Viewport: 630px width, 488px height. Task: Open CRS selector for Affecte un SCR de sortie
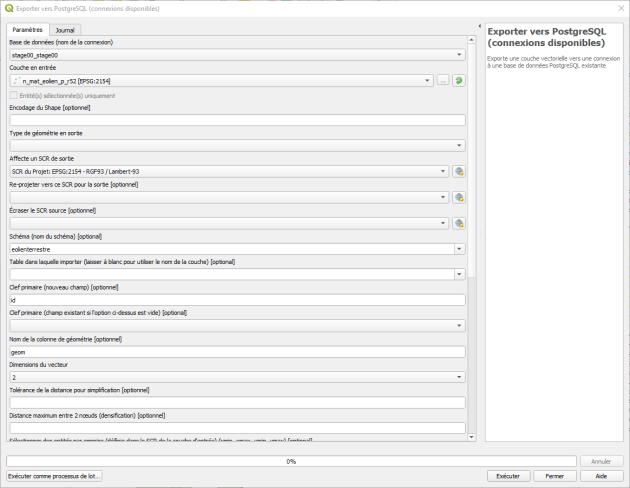pyautogui.click(x=459, y=172)
